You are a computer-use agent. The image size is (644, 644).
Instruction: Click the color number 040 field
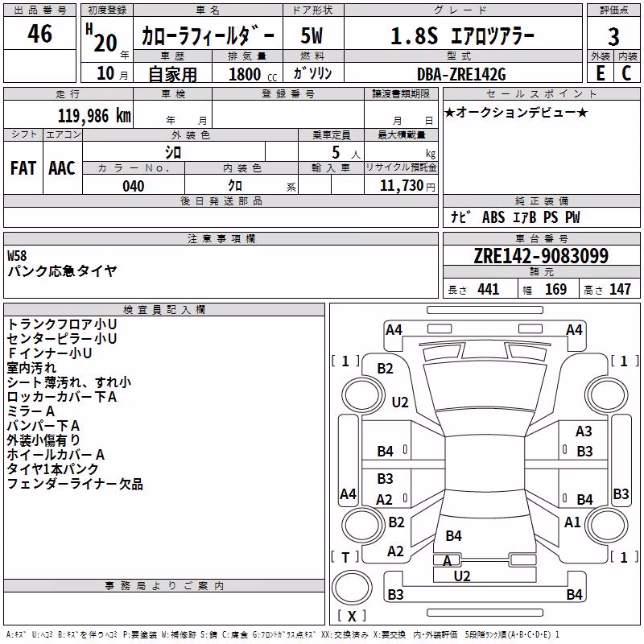point(134,186)
